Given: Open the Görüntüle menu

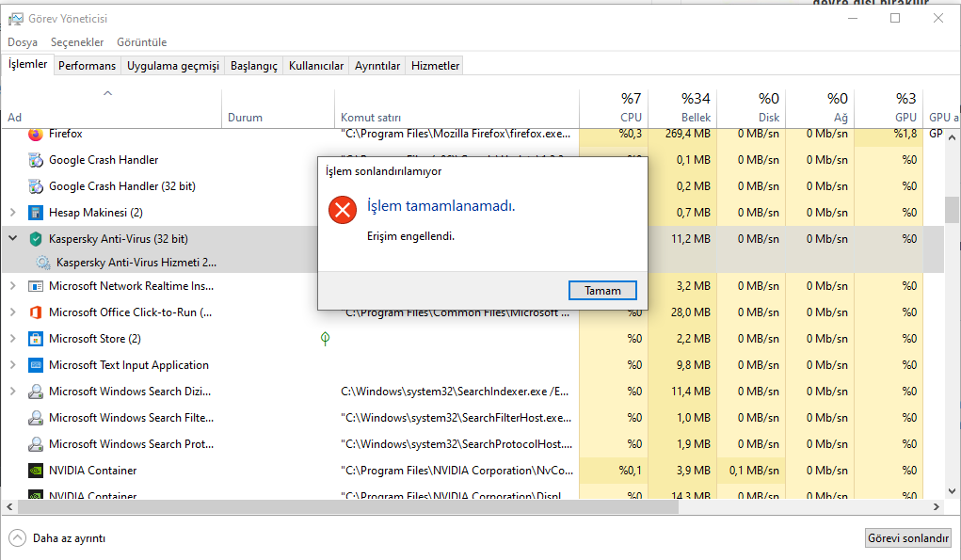Looking at the screenshot, I should pos(141,42).
